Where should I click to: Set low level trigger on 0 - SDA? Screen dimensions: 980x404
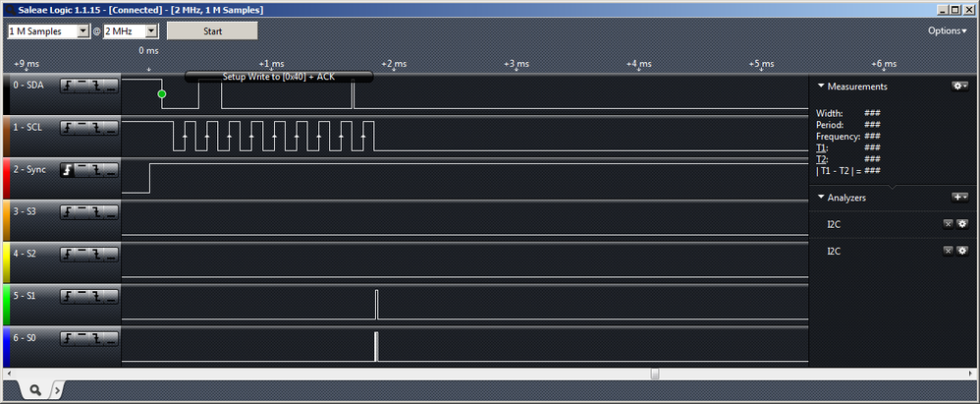click(111, 87)
